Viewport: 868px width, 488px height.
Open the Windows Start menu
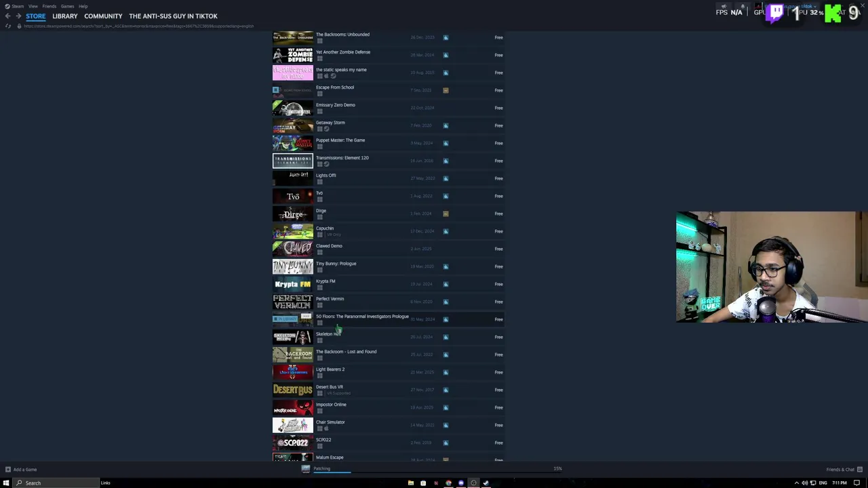(6, 483)
